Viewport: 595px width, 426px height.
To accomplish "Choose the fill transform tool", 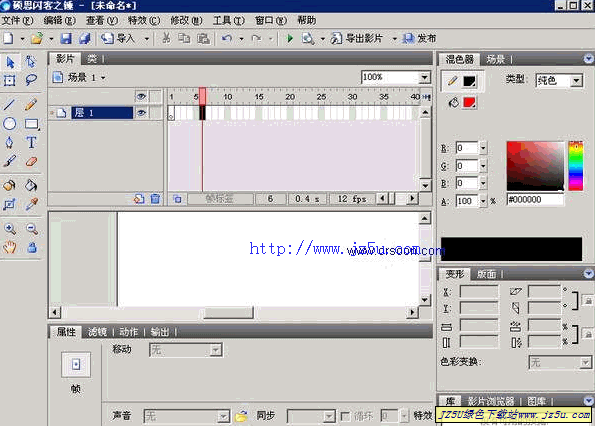I will pos(9,204).
